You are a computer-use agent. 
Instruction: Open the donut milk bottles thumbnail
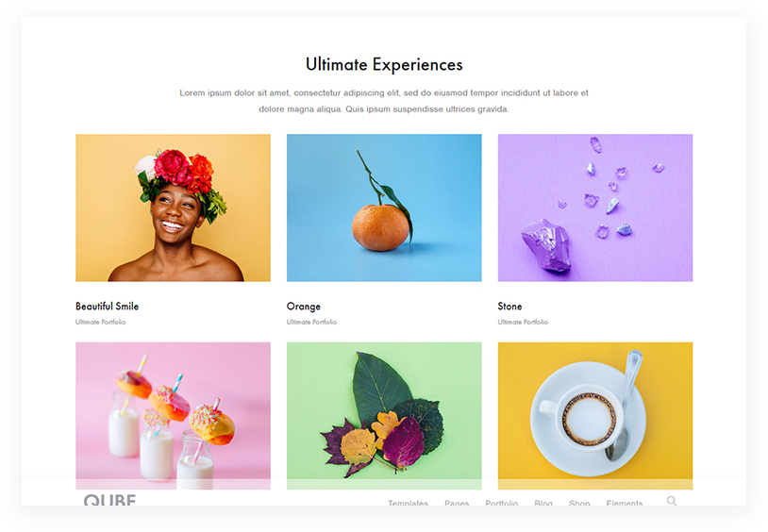(x=173, y=415)
